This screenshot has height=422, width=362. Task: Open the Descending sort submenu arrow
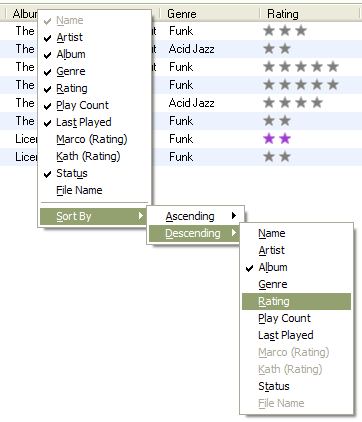point(234,233)
